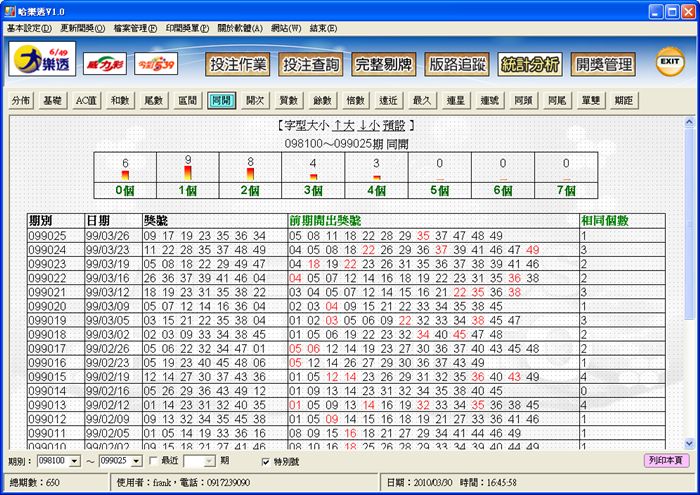The width and height of the screenshot is (700, 495).
Task: Switch to the 區間 analysis tab
Action: (x=188, y=100)
